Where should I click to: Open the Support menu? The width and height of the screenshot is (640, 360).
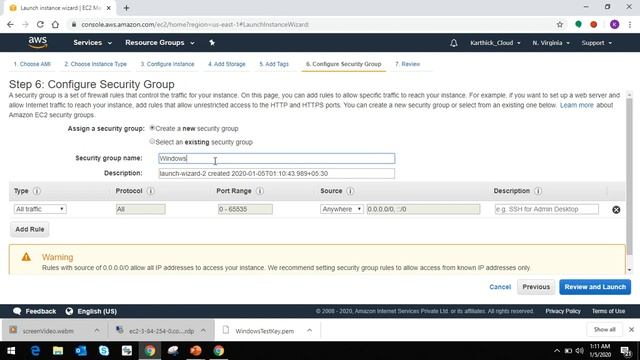coord(597,43)
